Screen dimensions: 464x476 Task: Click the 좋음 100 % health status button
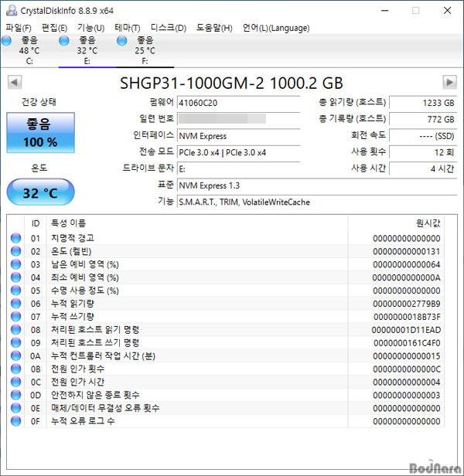tap(40, 133)
